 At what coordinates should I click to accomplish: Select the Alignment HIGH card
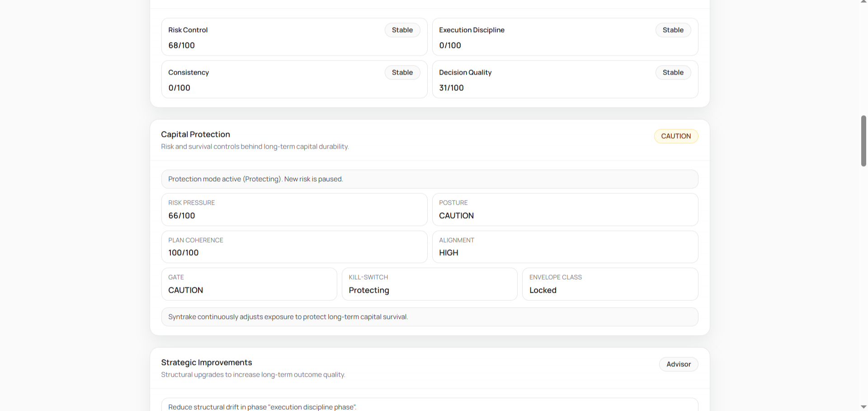click(x=565, y=247)
